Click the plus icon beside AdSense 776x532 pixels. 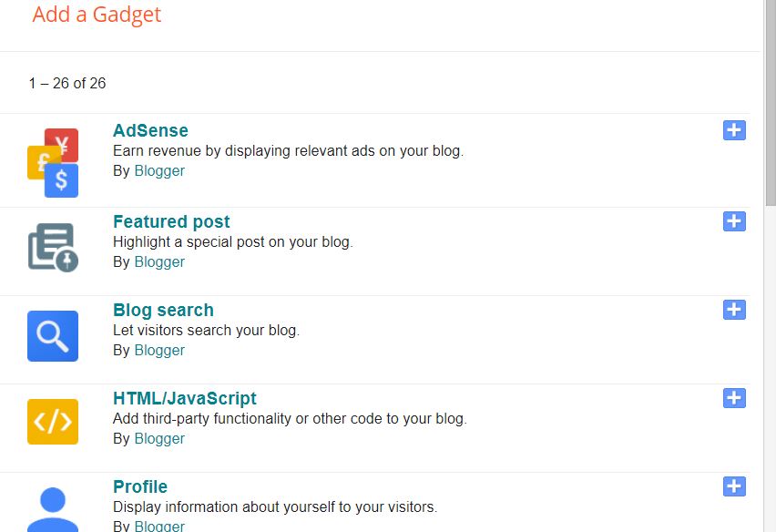(734, 130)
